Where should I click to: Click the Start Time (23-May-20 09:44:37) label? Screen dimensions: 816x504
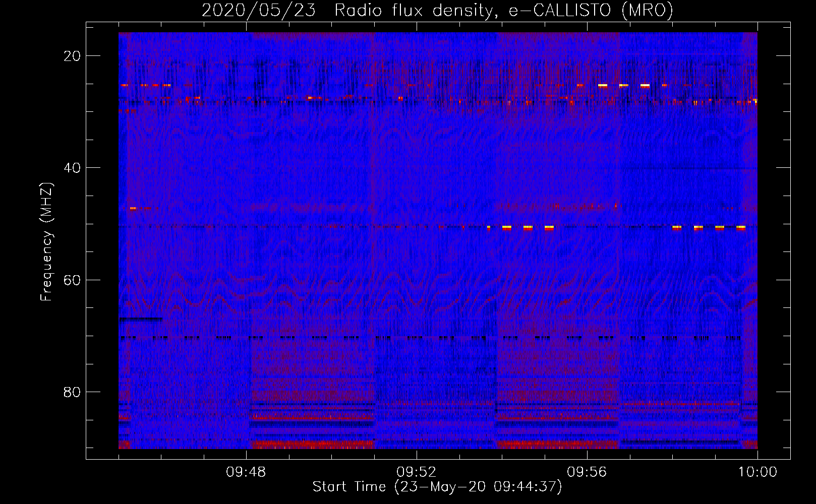click(437, 487)
